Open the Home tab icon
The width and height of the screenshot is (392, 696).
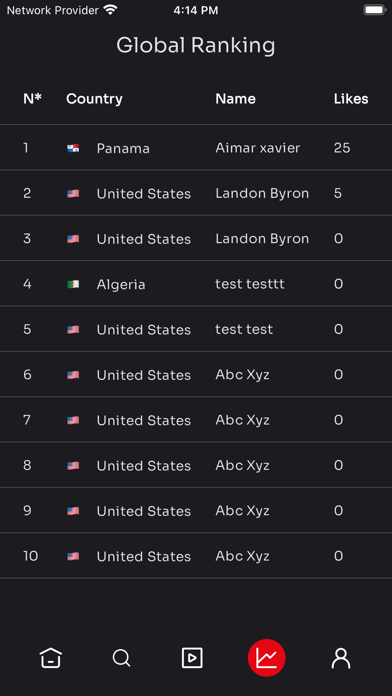(51, 658)
